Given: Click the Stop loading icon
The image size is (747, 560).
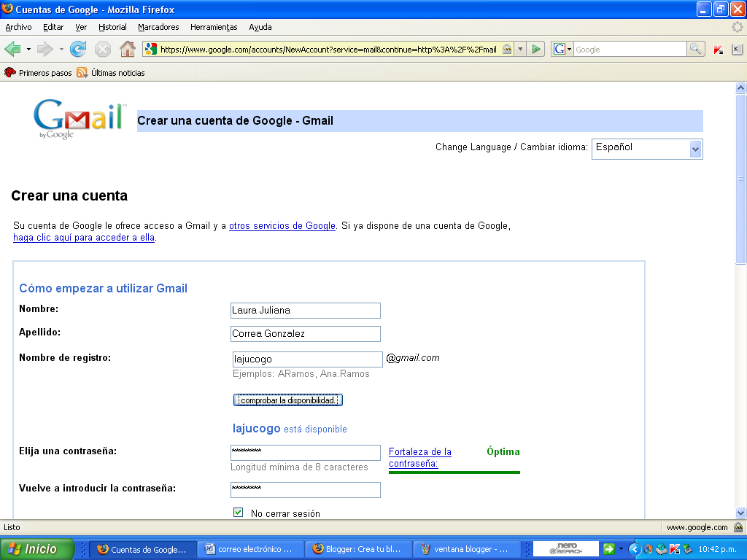Looking at the screenshot, I should click(103, 49).
